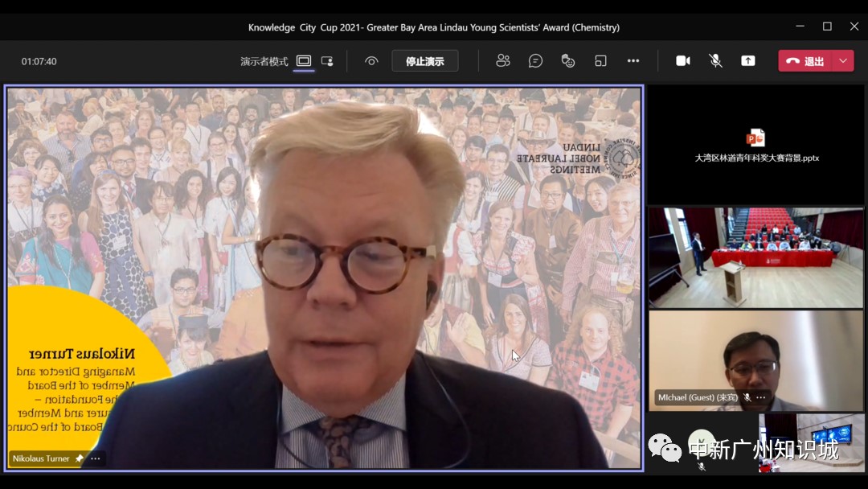868x489 pixels.
Task: Click the 01:07:40 meeting timer
Action: pyautogui.click(x=39, y=61)
